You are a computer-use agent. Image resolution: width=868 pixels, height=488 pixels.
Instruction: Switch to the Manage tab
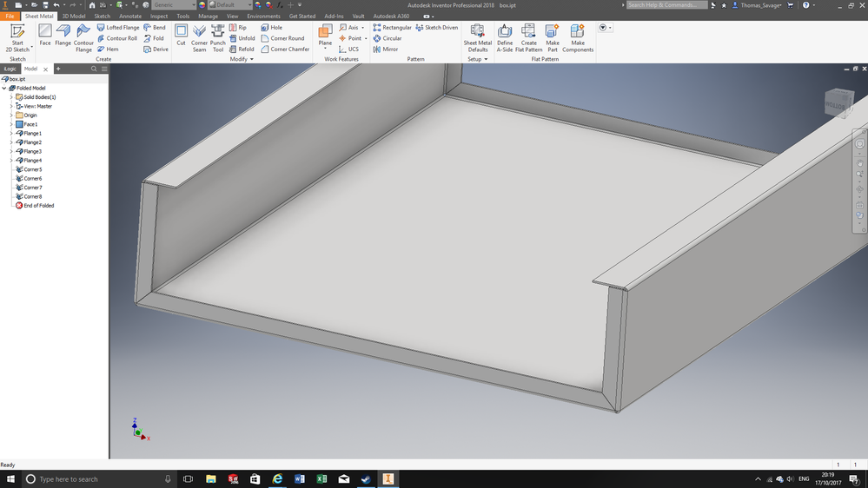point(209,16)
